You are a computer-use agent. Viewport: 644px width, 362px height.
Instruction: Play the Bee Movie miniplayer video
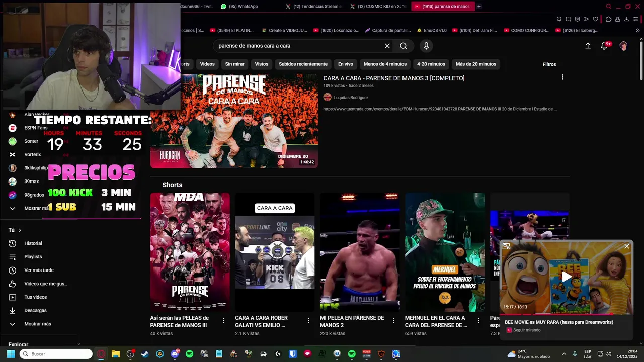[567, 277]
